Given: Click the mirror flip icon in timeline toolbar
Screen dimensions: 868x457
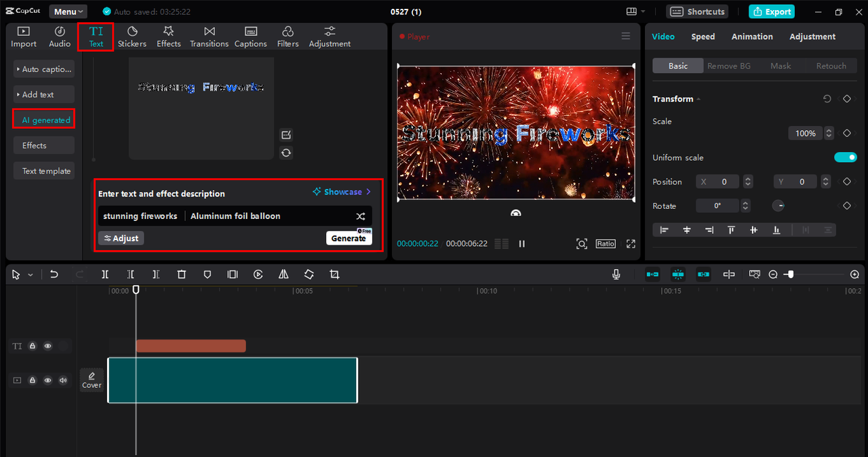Looking at the screenshot, I should coord(283,275).
